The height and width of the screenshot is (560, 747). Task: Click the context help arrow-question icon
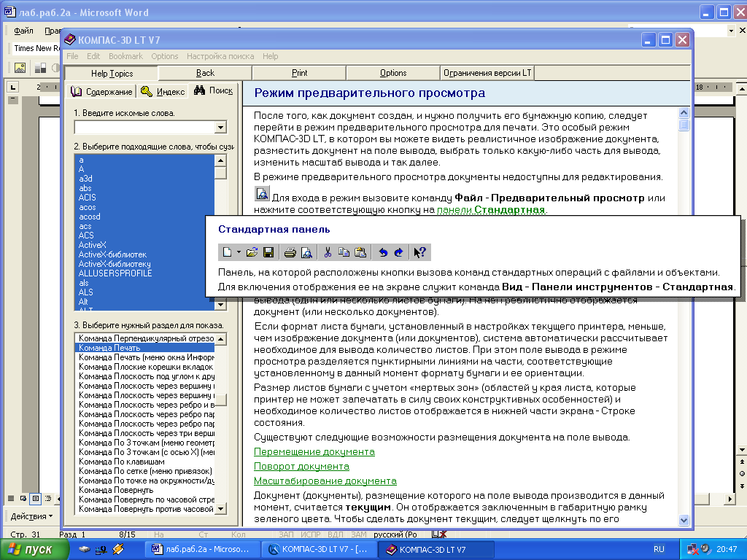(419, 252)
